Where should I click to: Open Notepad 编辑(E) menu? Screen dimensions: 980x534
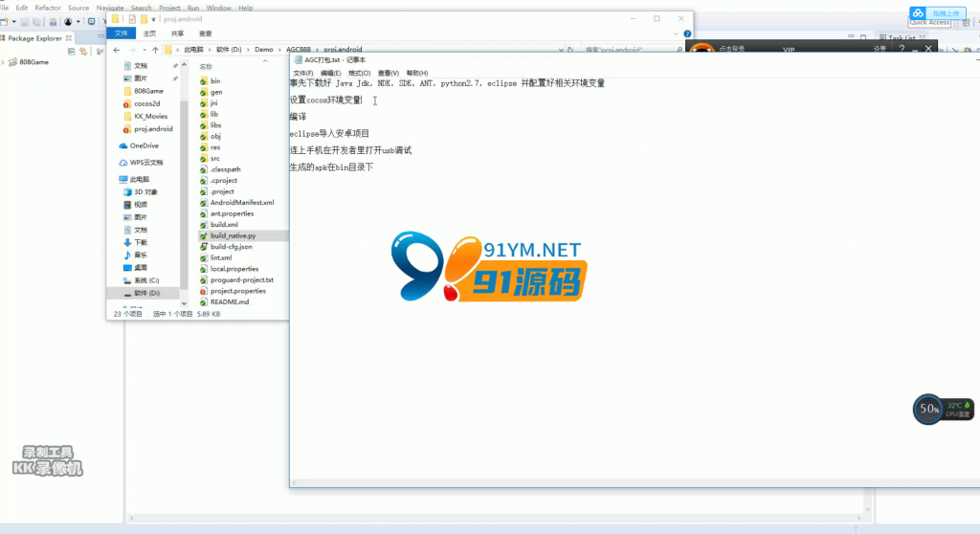pyautogui.click(x=330, y=73)
